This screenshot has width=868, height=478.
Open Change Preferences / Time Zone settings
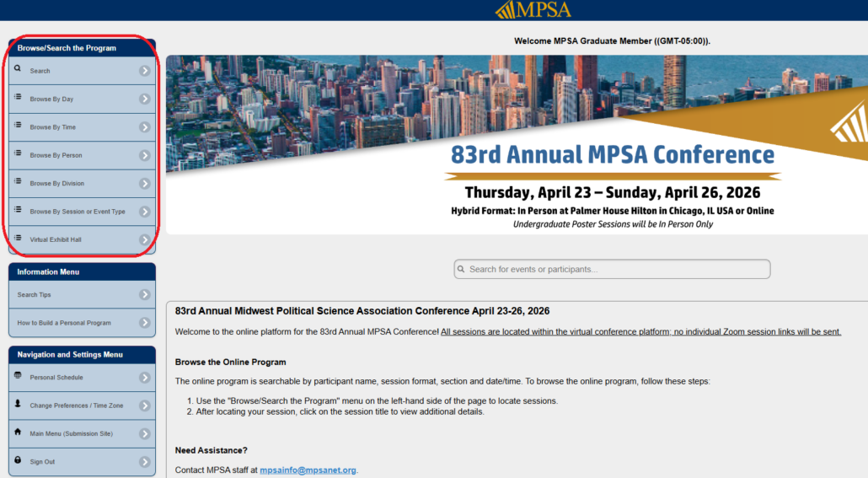click(76, 405)
